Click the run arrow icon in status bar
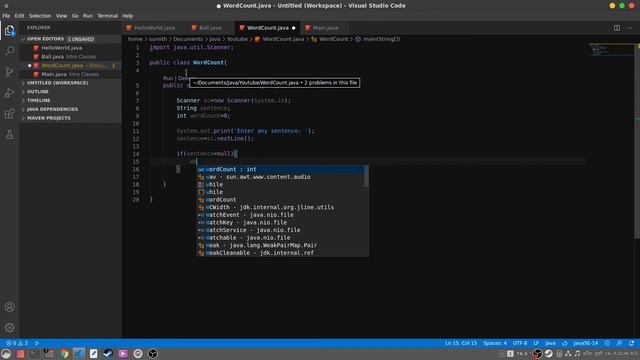The height and width of the screenshot is (360, 640). [37, 343]
